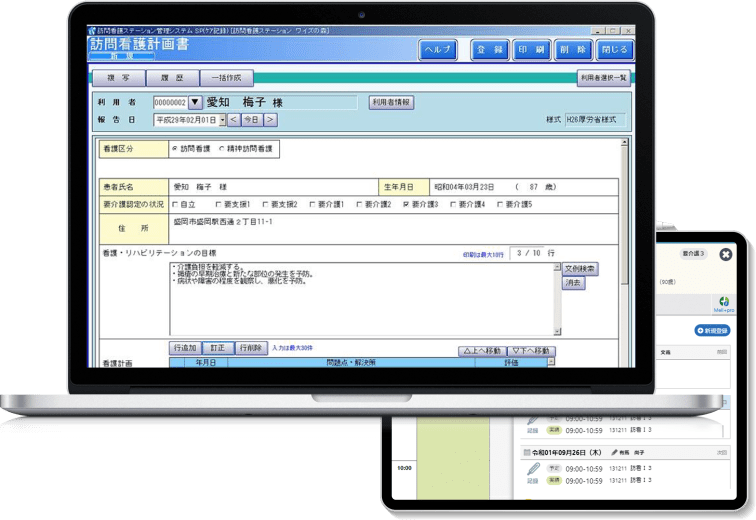Click the 3 / 10 line count field

(x=528, y=253)
